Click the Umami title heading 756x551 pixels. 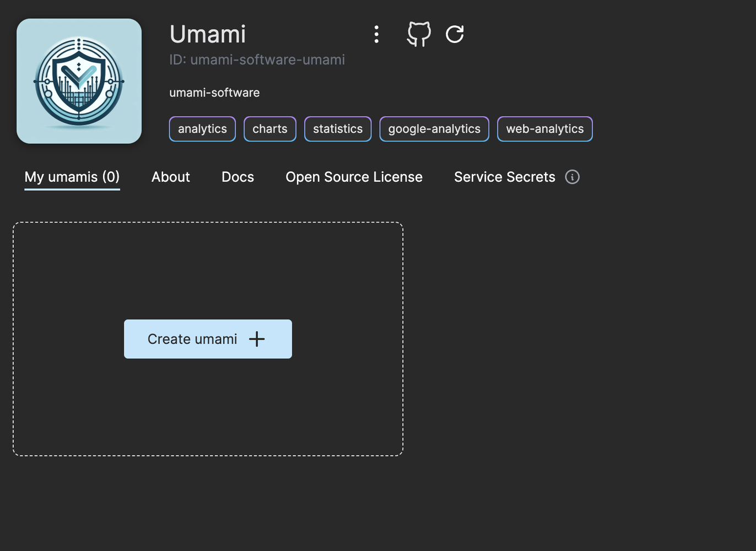pyautogui.click(x=208, y=34)
